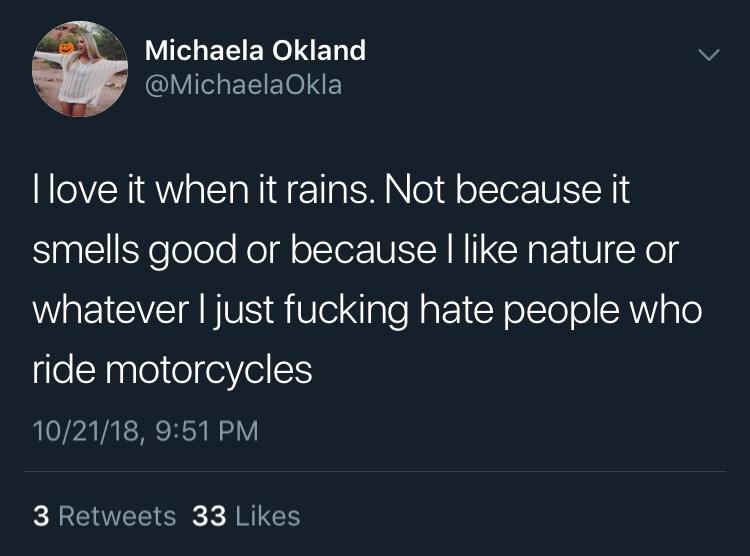Click the date portion 10/21/18
The image size is (750, 556).
(87, 431)
